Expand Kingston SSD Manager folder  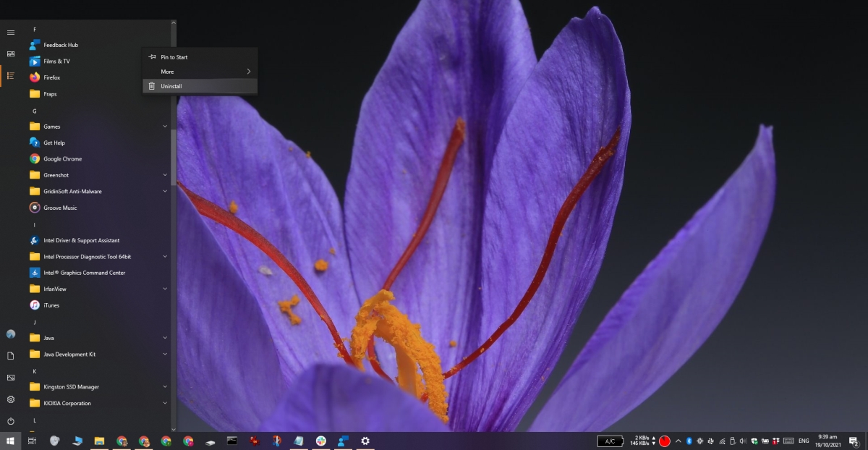point(98,387)
